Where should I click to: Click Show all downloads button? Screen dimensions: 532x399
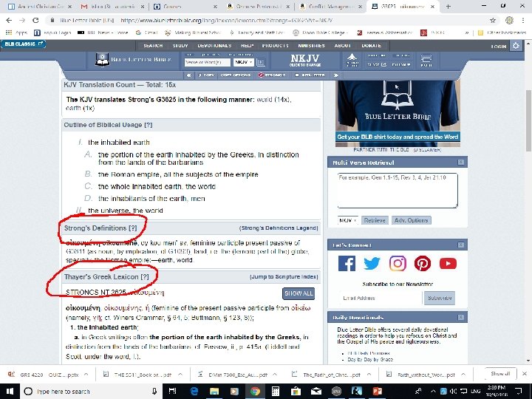tap(500, 374)
